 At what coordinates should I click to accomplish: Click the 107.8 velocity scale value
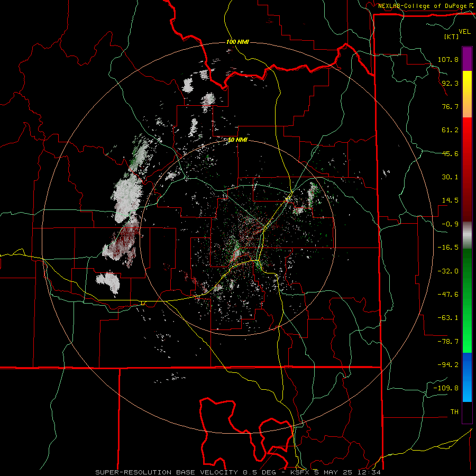448,59
